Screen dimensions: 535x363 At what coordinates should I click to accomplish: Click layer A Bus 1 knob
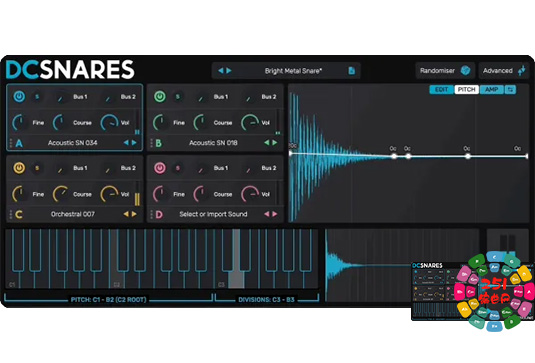coord(61,98)
